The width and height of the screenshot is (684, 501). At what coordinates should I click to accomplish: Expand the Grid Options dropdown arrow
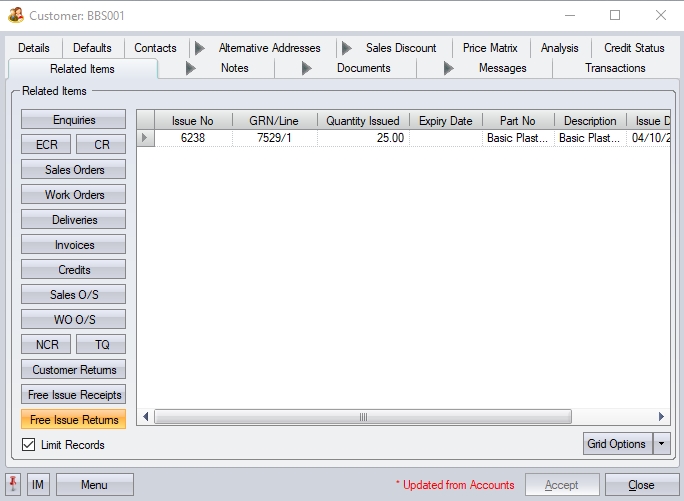[x=661, y=444]
